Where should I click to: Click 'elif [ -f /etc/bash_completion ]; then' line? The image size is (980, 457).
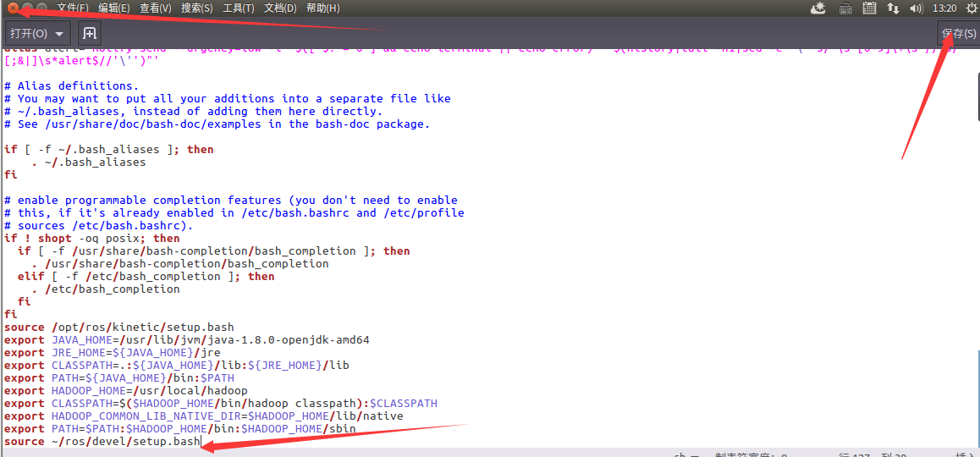pos(146,277)
